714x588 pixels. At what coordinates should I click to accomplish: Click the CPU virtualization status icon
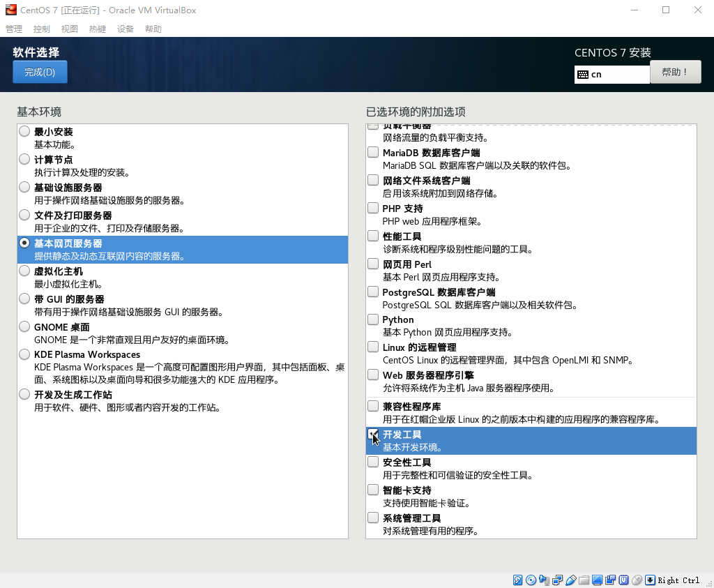point(624,580)
